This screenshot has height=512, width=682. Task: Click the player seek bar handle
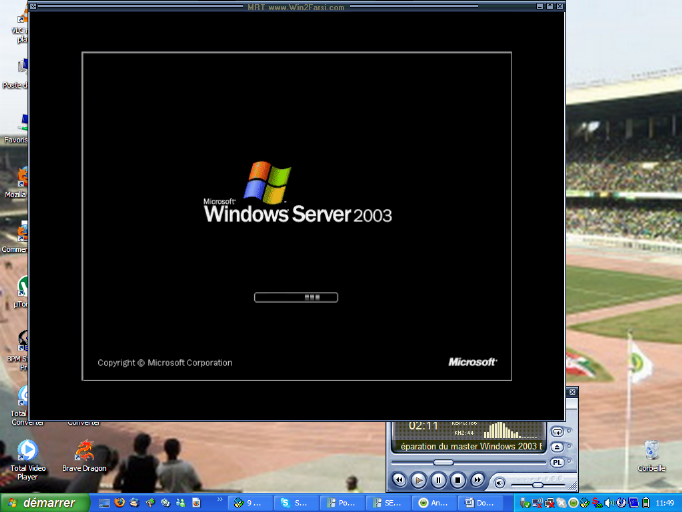[443, 462]
